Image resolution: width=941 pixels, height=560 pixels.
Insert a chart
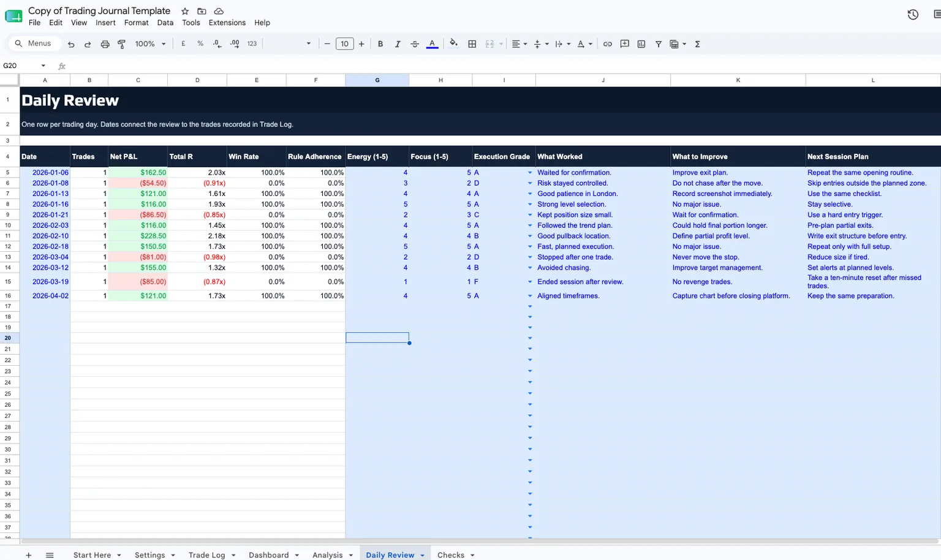(x=641, y=44)
